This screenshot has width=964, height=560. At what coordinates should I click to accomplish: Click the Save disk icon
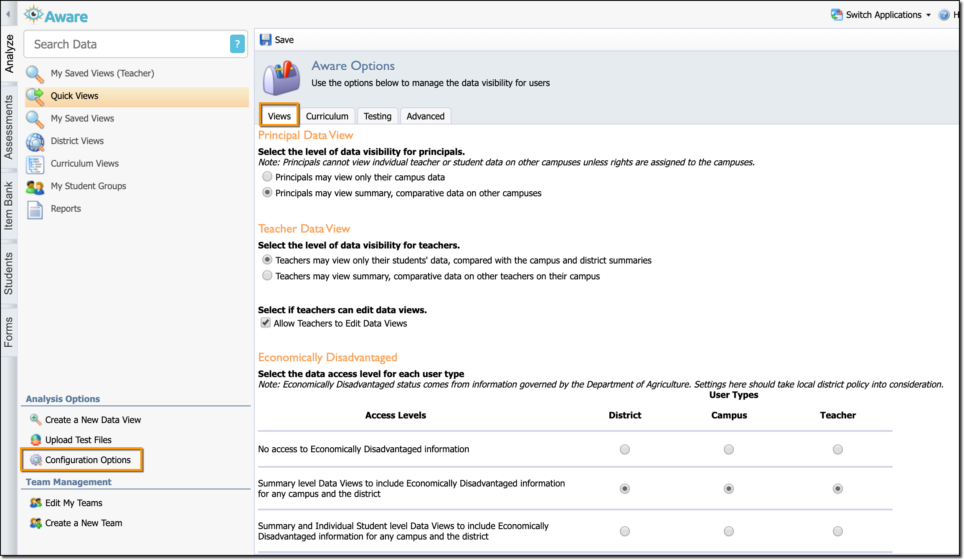click(265, 40)
